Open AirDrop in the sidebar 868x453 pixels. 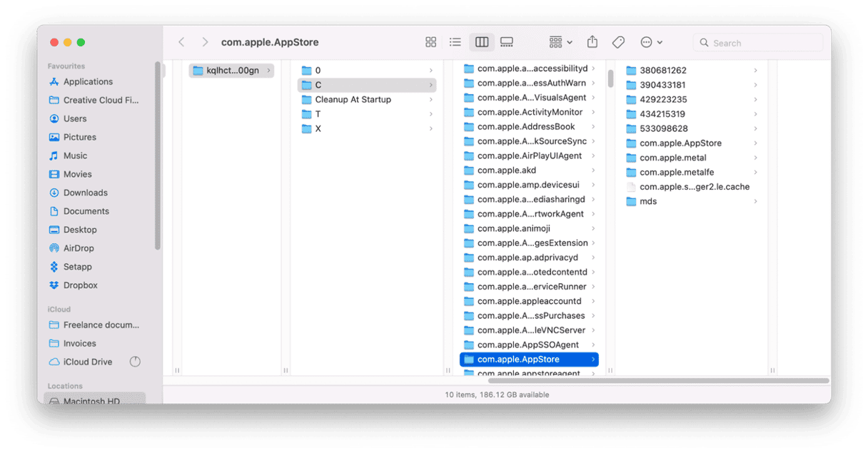point(79,248)
